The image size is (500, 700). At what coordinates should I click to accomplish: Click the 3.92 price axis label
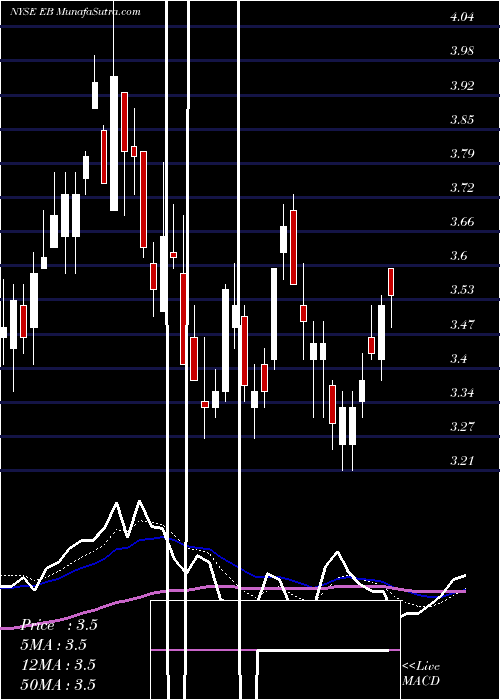pos(462,85)
